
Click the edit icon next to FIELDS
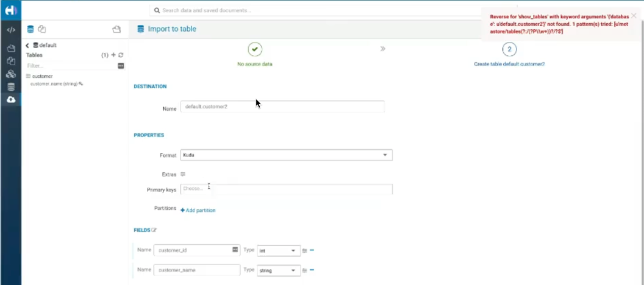[154, 230]
